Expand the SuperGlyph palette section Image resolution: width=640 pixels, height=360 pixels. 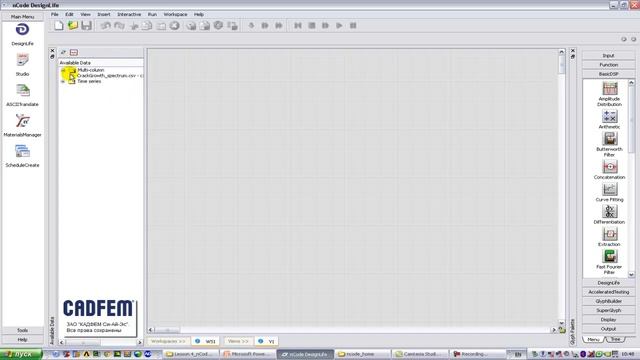coord(609,311)
